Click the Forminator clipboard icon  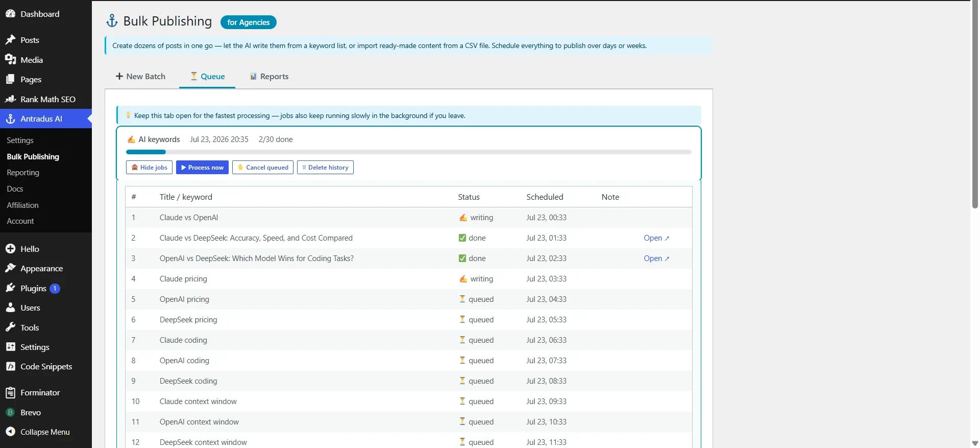(10, 392)
